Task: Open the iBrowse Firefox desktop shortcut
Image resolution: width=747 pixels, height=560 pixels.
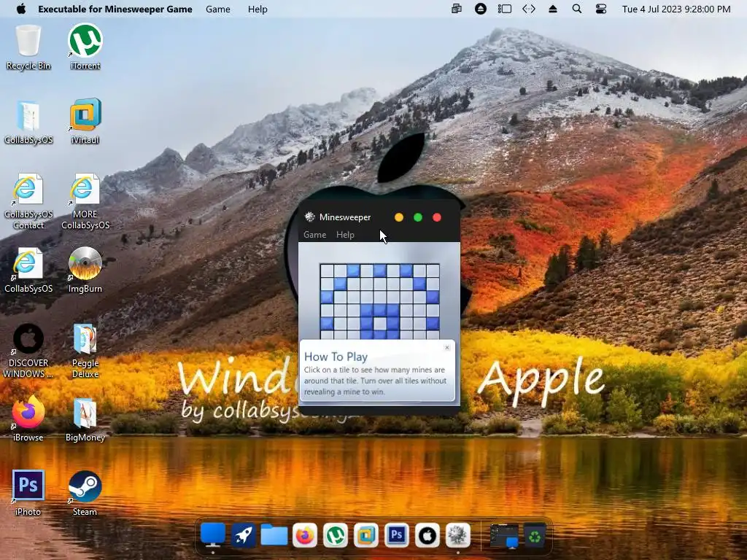Action: click(x=28, y=419)
